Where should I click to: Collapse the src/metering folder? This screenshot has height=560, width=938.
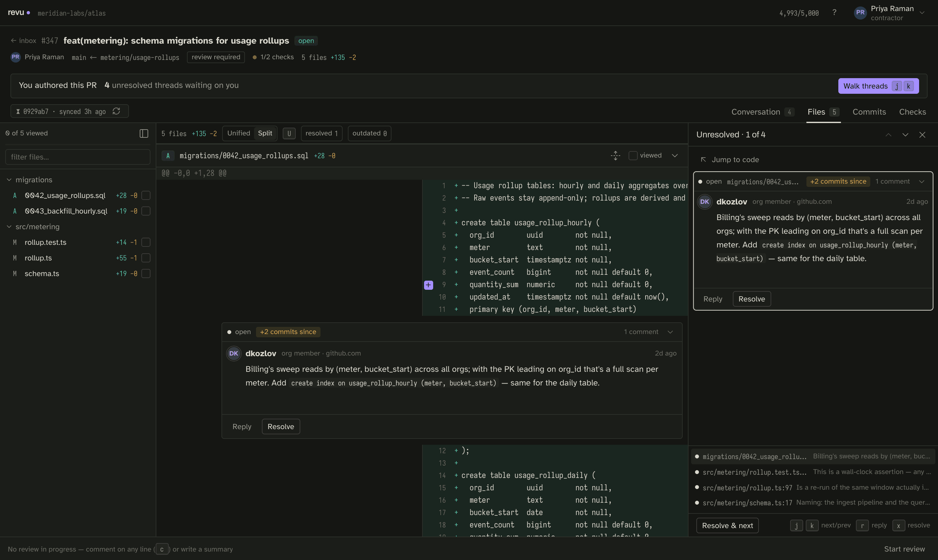(x=9, y=226)
